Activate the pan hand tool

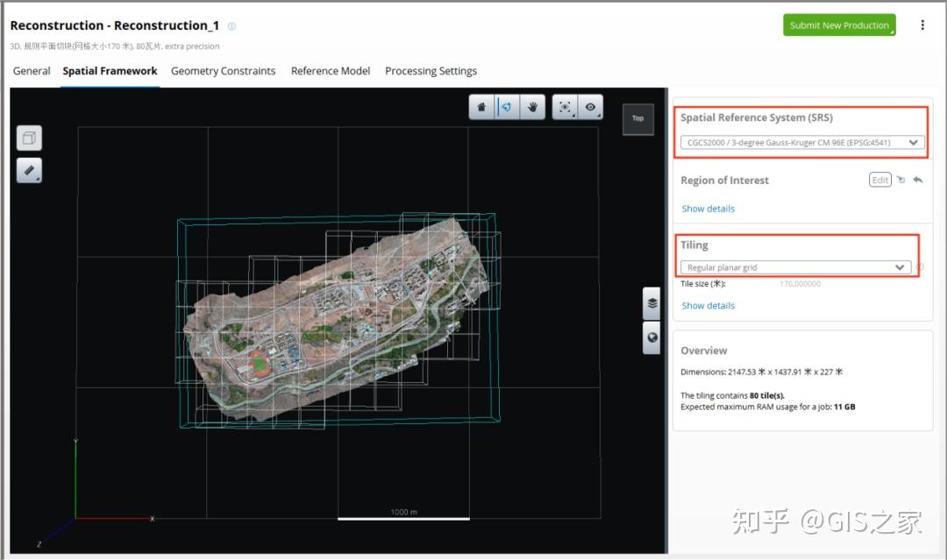pos(532,107)
